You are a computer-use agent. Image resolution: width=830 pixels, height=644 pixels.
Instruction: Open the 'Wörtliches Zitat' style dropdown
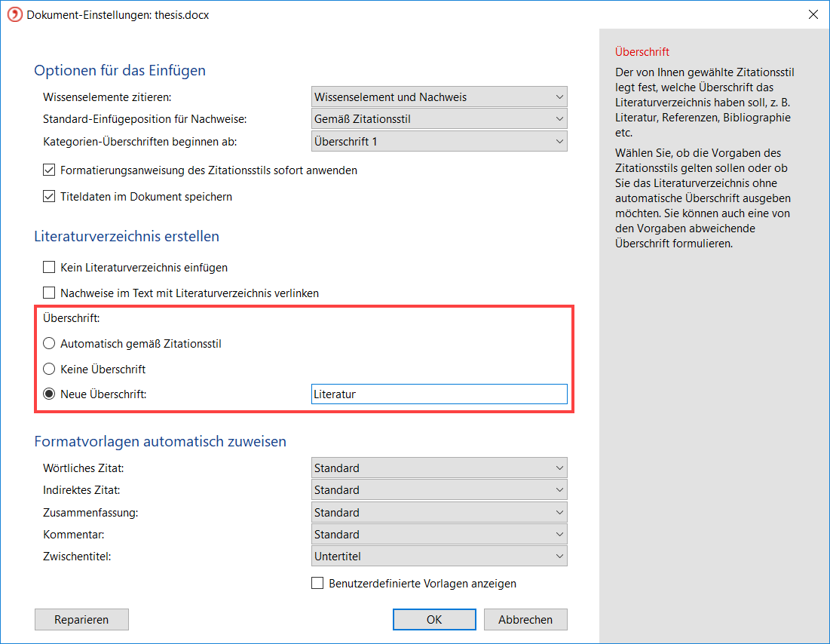tap(439, 468)
